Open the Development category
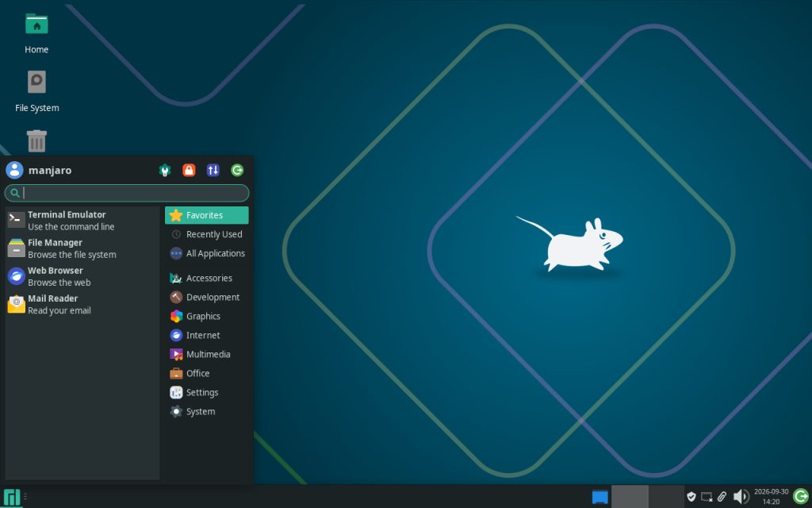This screenshot has height=508, width=812. click(207, 298)
